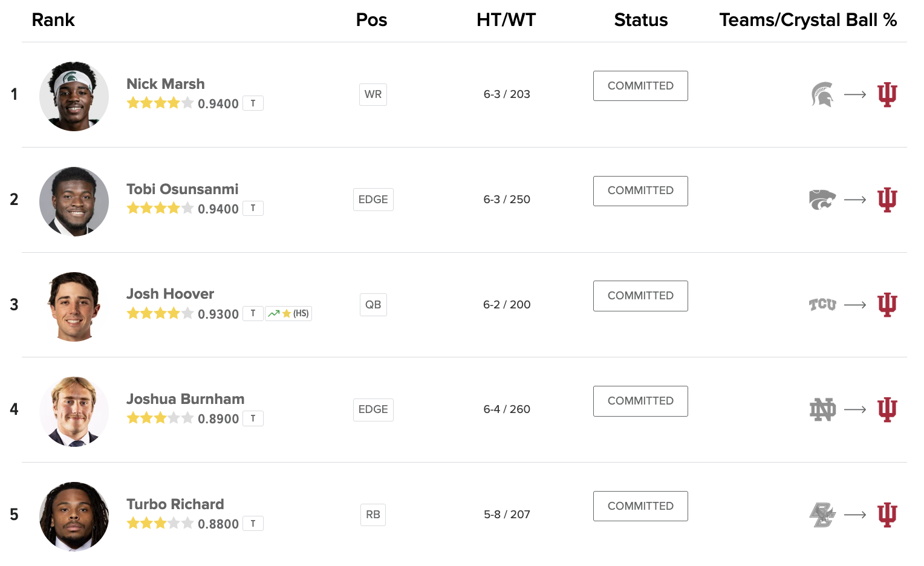Click the COMMITTED button for Josh Hoover
Screen dimensions: 924x566
(x=640, y=296)
